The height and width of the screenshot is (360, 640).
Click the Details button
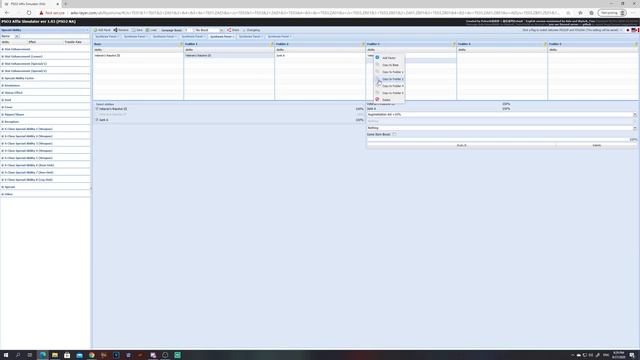(x=596, y=145)
